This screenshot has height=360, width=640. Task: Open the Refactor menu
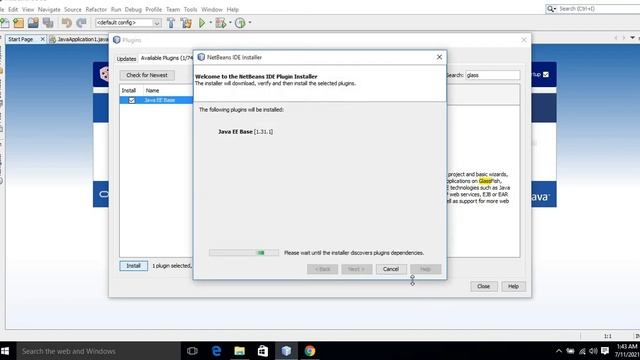(x=96, y=9)
